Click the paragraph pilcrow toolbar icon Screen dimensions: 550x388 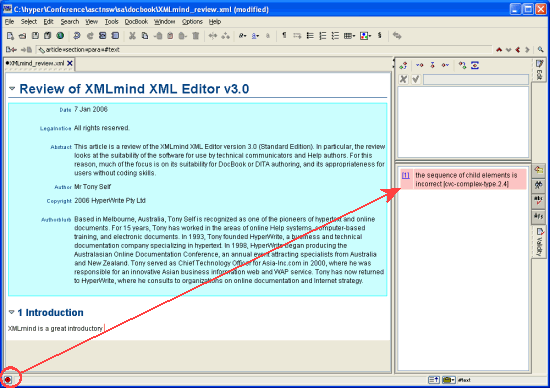click(284, 35)
